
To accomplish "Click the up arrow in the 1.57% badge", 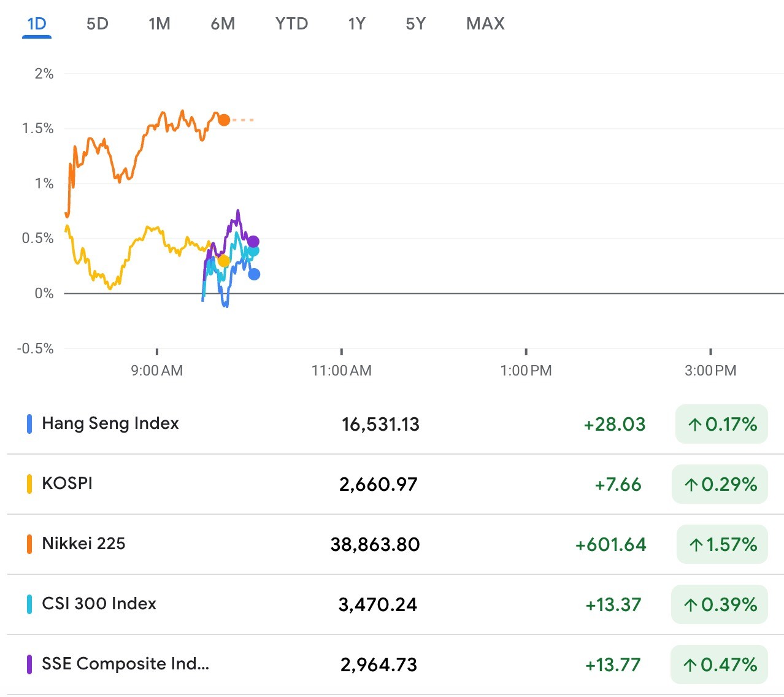I will (x=696, y=545).
